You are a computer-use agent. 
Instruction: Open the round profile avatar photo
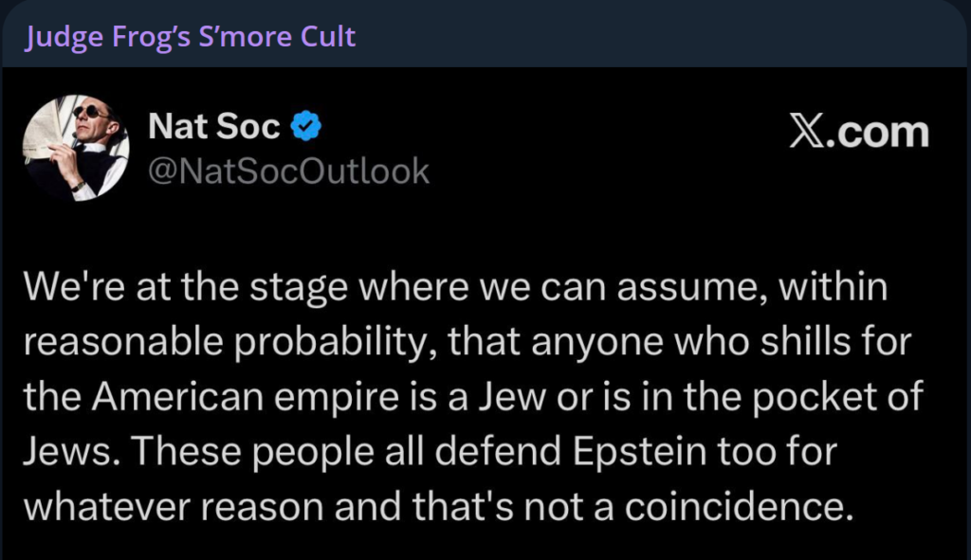click(x=76, y=148)
